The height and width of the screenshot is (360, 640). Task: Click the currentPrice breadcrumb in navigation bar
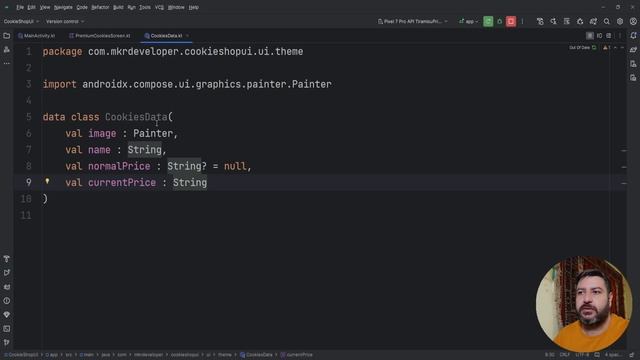click(296, 355)
